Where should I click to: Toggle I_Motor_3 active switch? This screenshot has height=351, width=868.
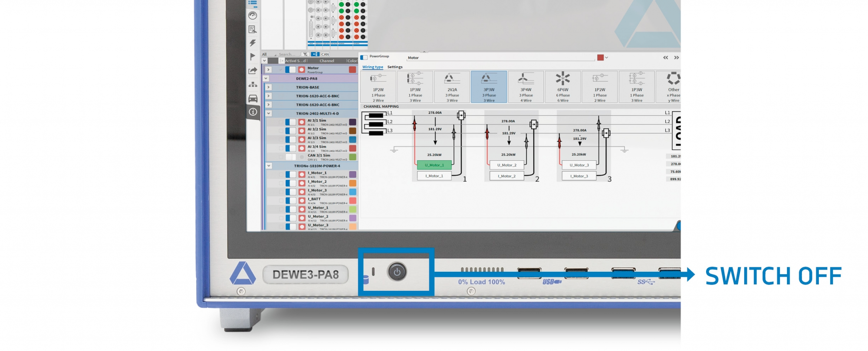pyautogui.click(x=290, y=192)
